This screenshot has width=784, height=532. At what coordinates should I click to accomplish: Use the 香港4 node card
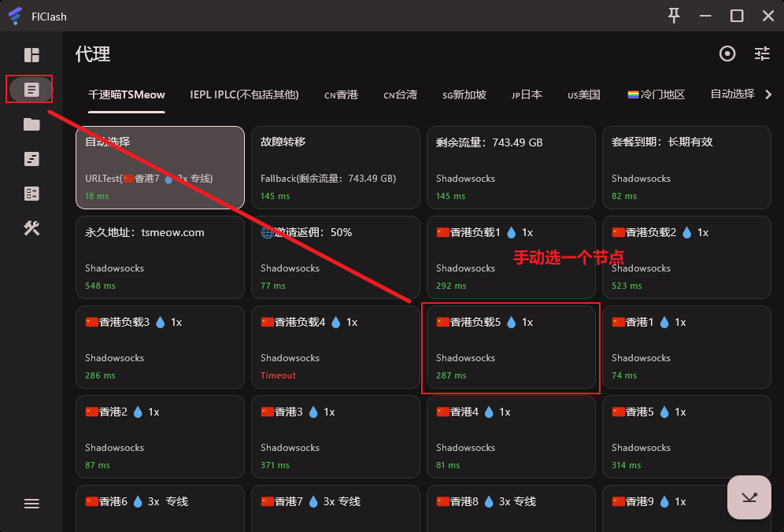pos(511,437)
